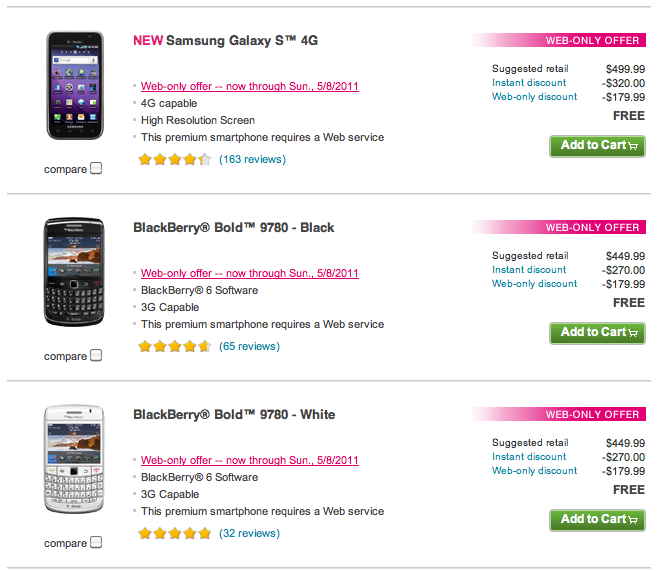Open Samsung Galaxy S 4G phone image
Image resolution: width=659 pixels, height=571 pixels.
pyautogui.click(x=74, y=86)
